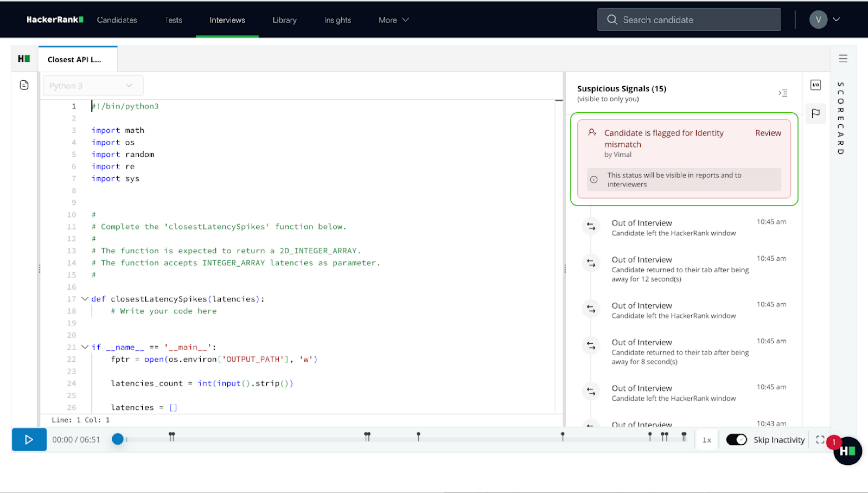Image resolution: width=868 pixels, height=493 pixels.
Task: Click the document icon in left sidebar
Action: click(24, 85)
